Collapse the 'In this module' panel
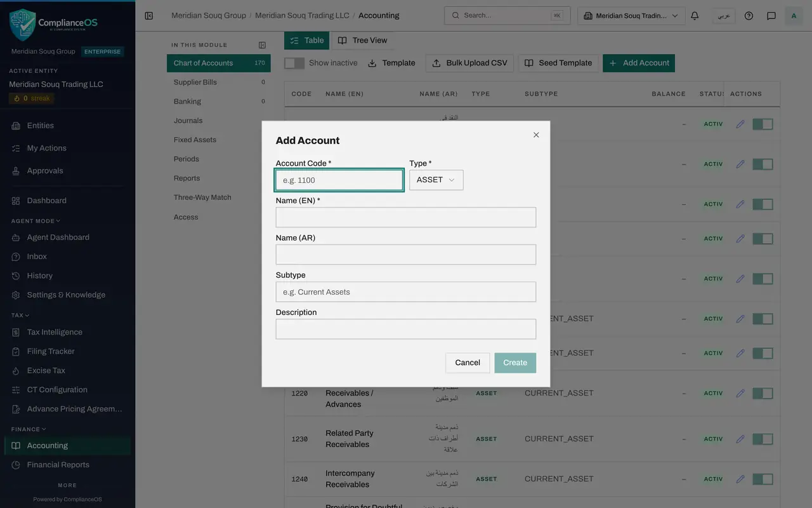 click(x=262, y=45)
